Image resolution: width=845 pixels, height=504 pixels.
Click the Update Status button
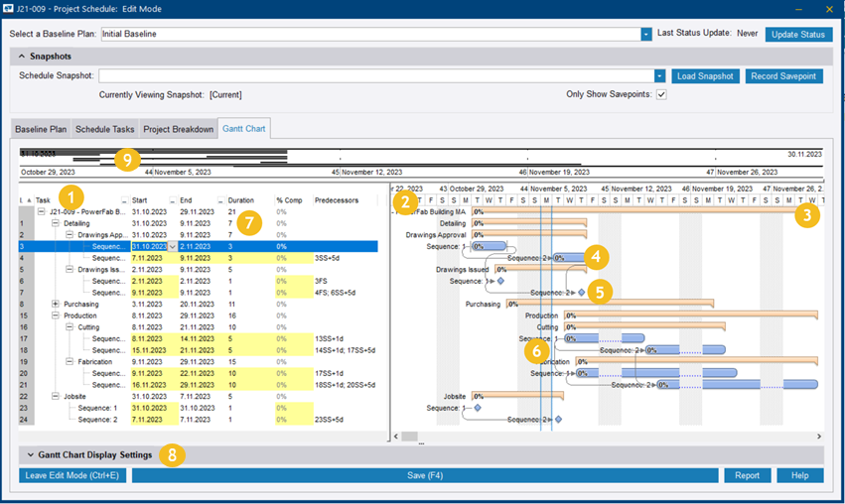[798, 34]
